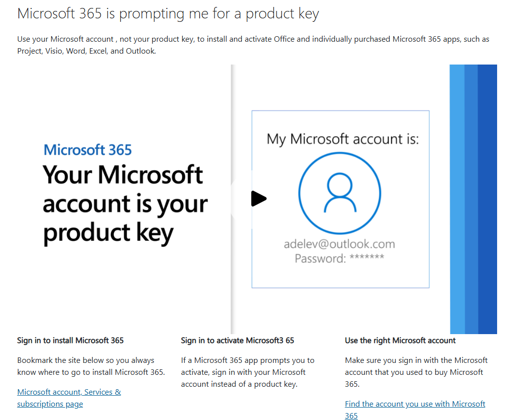Click the 'Bookmark the site below' paragraph

pyautogui.click(x=91, y=366)
